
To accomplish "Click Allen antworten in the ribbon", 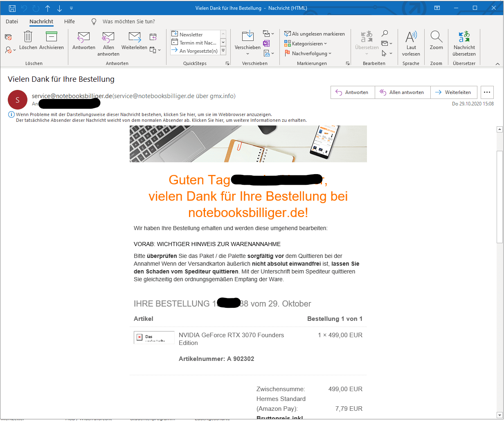I will 108,44.
